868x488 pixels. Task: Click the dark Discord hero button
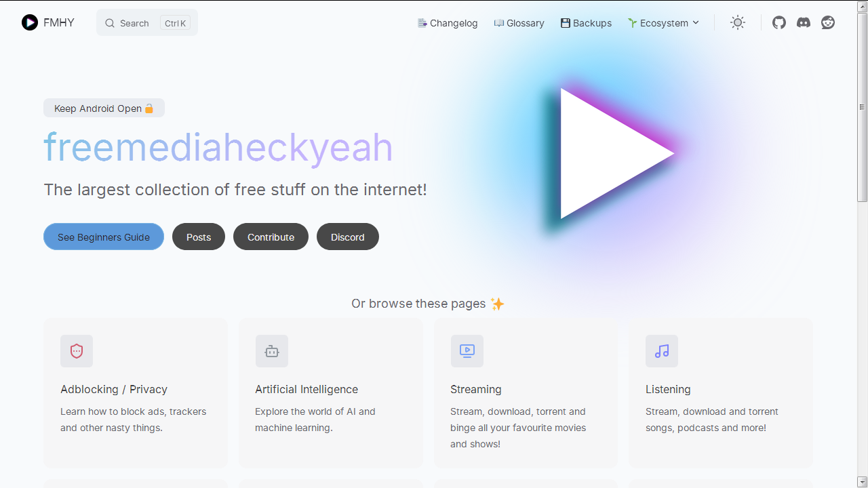click(348, 237)
